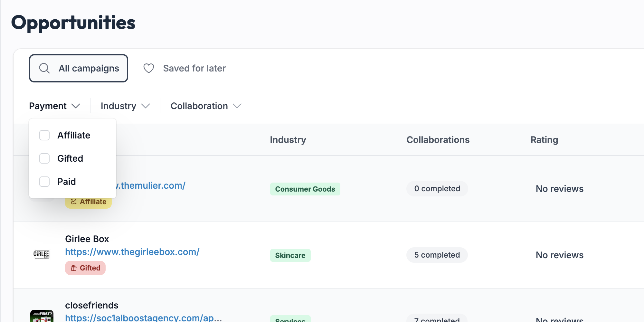The width and height of the screenshot is (644, 322).
Task: Check the Paid payment checkbox
Action: [44, 182]
